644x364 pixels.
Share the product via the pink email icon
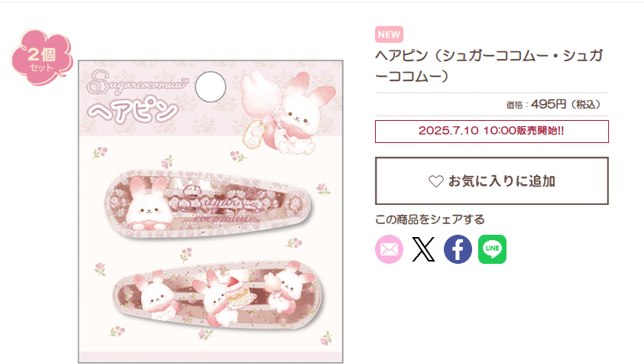[389, 249]
